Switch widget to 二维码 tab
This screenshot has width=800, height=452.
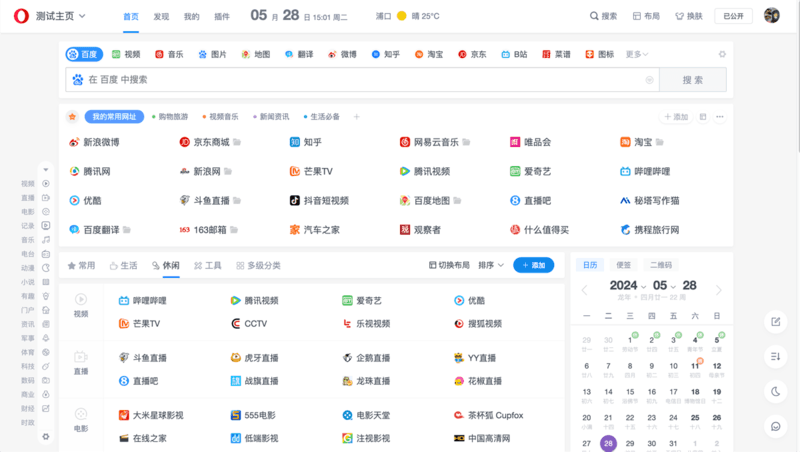coord(661,265)
